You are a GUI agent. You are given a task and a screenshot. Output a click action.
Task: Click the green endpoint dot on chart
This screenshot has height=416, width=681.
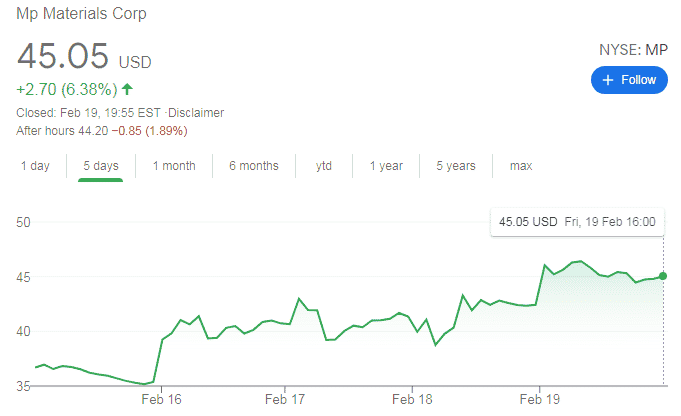[x=663, y=276]
